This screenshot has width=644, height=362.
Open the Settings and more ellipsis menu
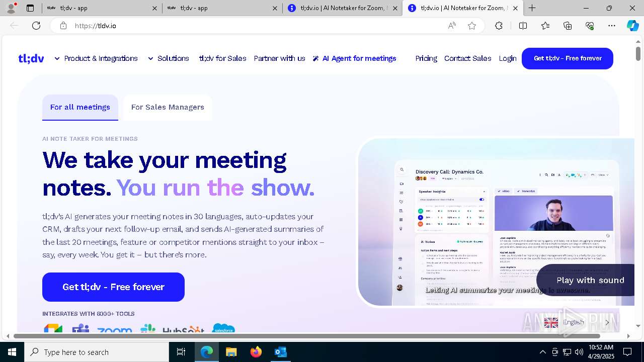tap(612, 26)
